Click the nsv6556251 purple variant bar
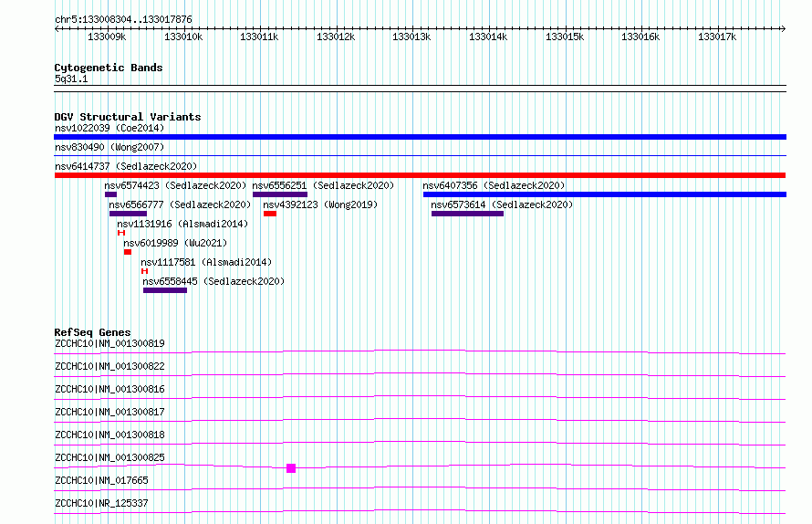 (x=280, y=194)
